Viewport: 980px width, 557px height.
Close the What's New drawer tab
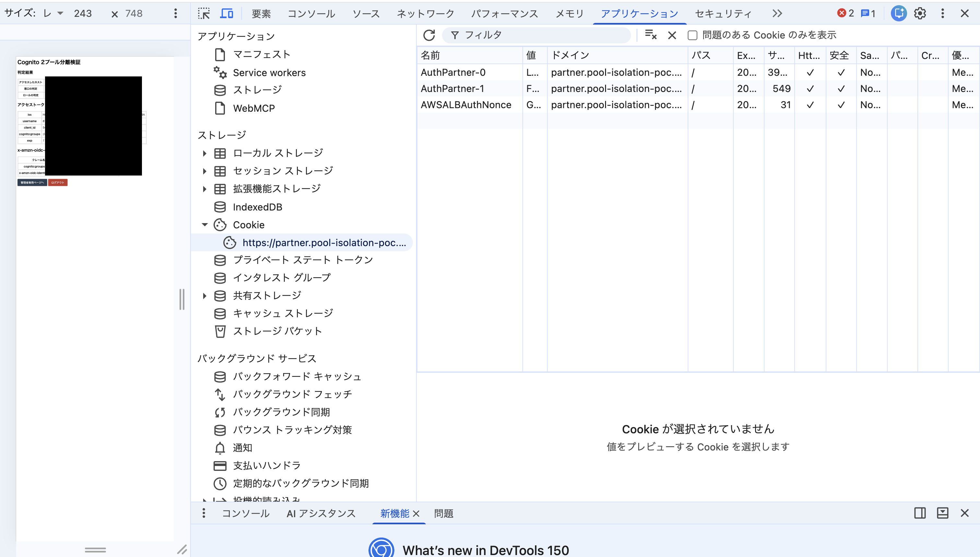point(416,513)
